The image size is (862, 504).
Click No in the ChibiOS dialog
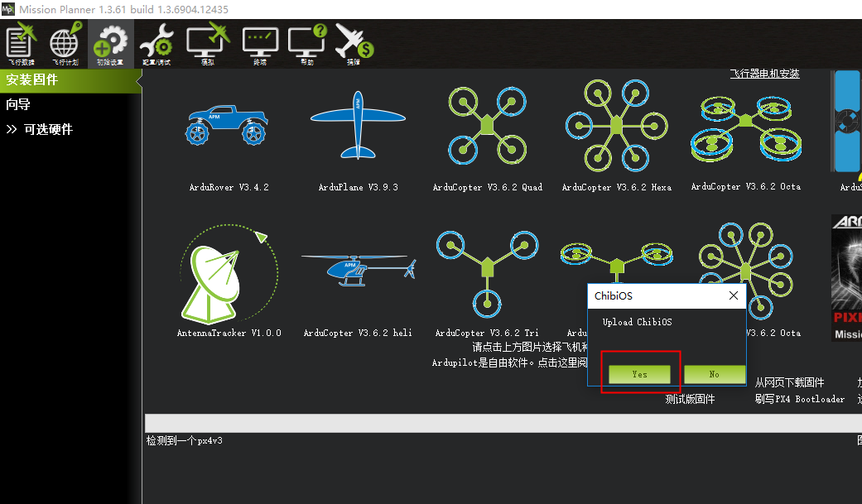pyautogui.click(x=714, y=374)
